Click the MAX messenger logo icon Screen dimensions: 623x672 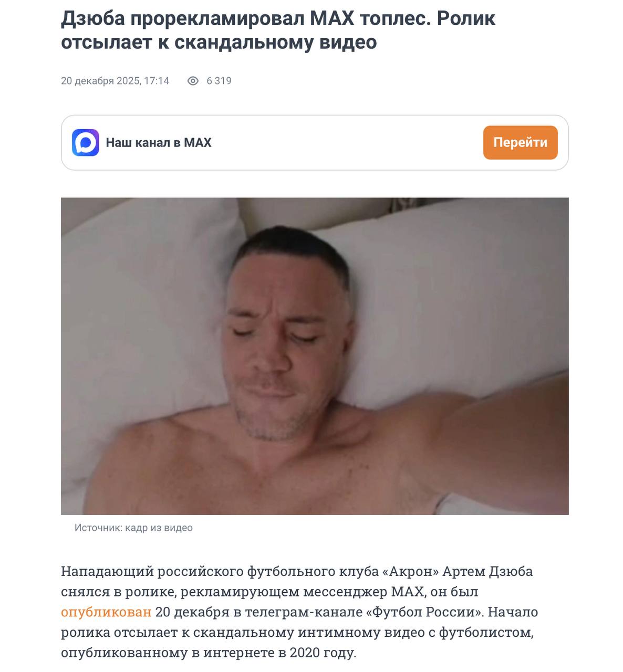(x=85, y=142)
